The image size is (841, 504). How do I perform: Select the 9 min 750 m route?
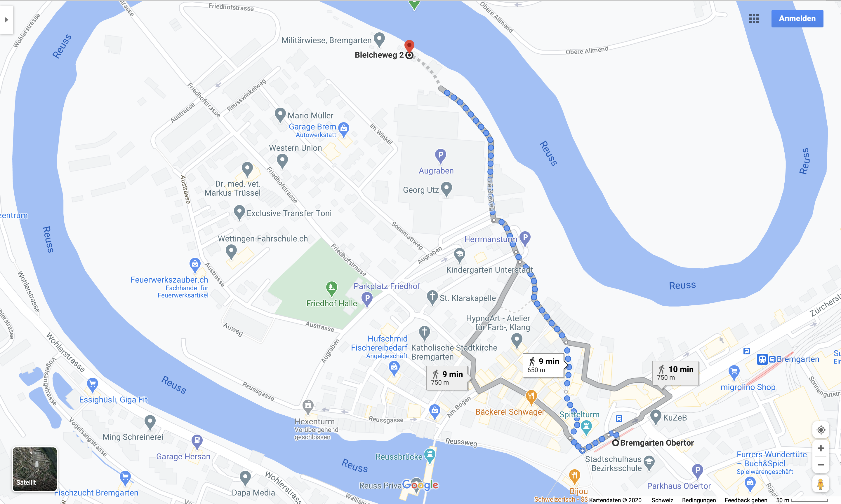click(x=447, y=378)
